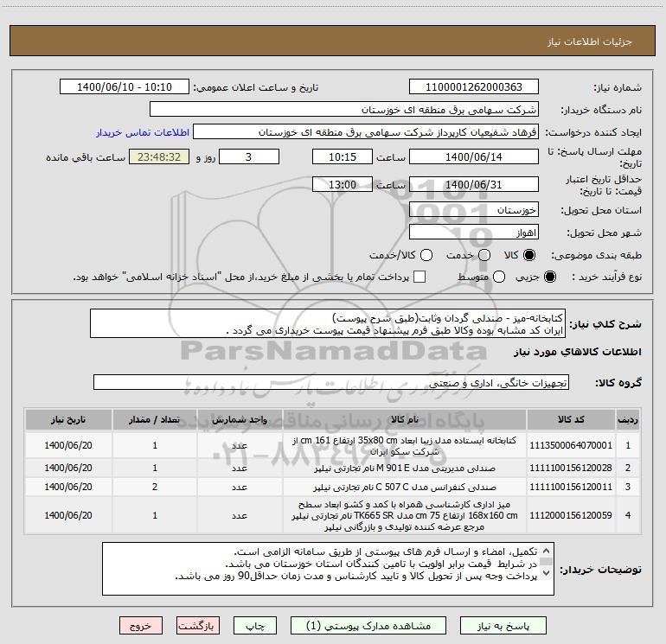The width and height of the screenshot is (666, 644).
Task: Click the ردیف column header
Action: click(628, 419)
